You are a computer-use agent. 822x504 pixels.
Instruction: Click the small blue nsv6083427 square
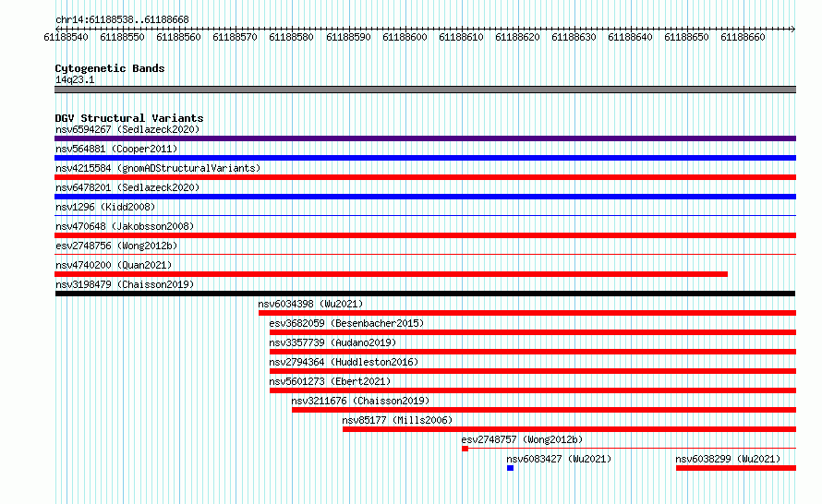[510, 468]
